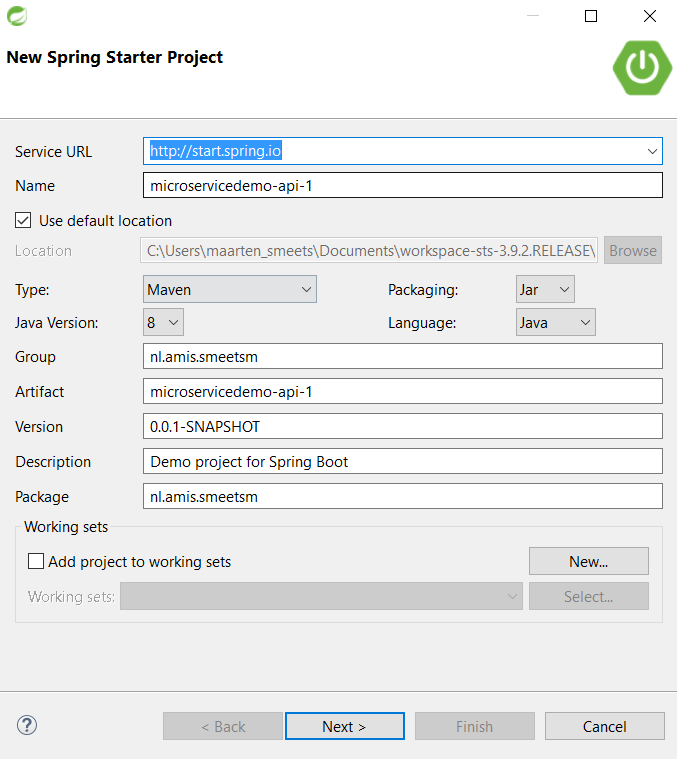Enable Add project to working sets
The height and width of the screenshot is (759, 677).
point(36,562)
